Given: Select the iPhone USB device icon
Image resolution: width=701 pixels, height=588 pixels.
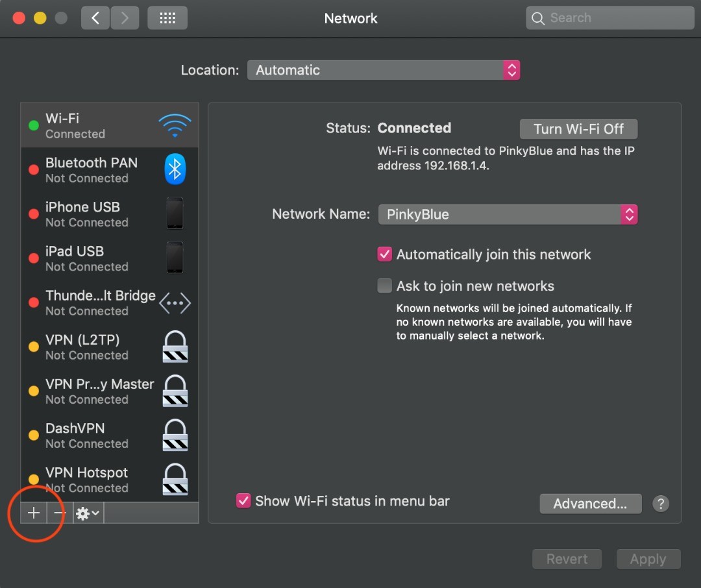Looking at the screenshot, I should tap(174, 213).
